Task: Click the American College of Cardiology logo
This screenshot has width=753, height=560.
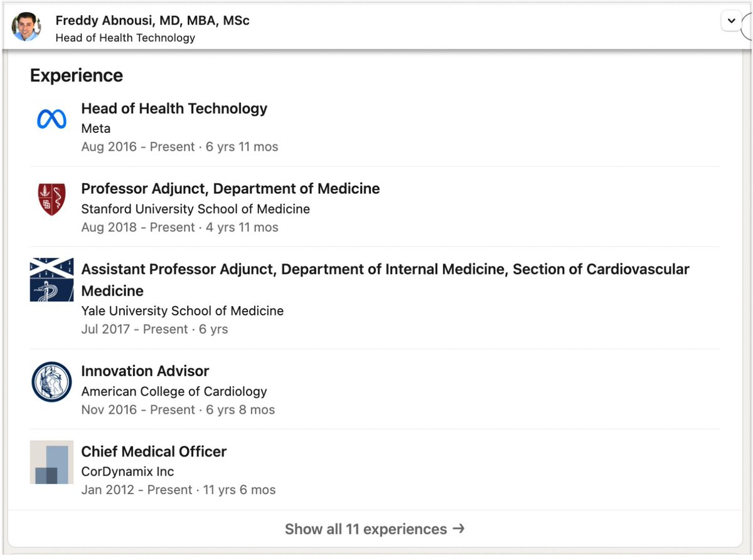Action: pyautogui.click(x=51, y=381)
